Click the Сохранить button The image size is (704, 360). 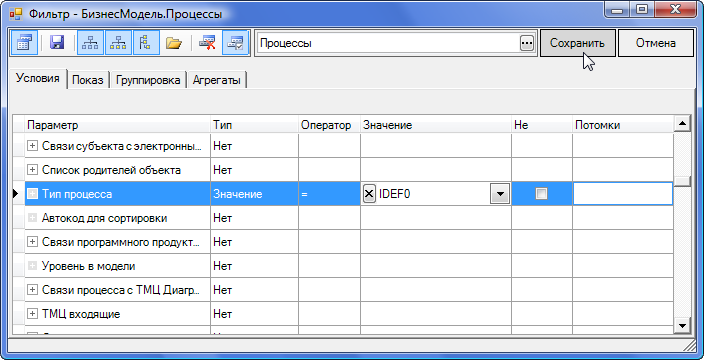pos(577,43)
